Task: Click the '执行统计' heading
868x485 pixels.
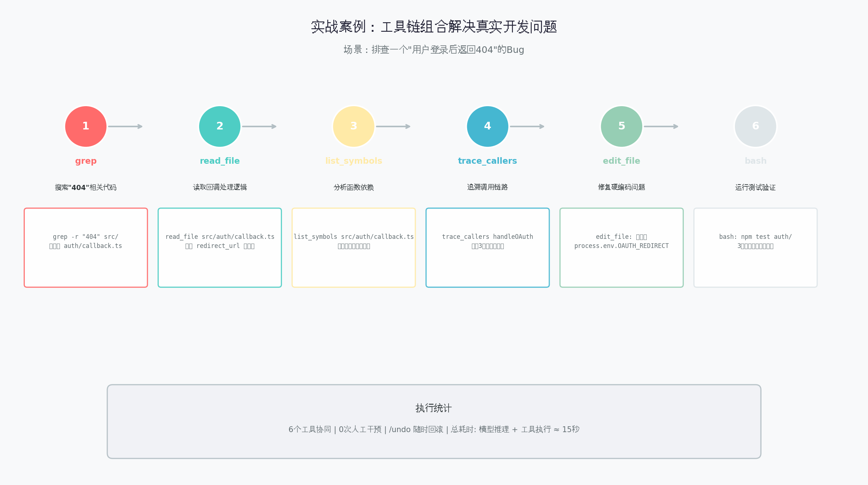Action: [x=434, y=408]
